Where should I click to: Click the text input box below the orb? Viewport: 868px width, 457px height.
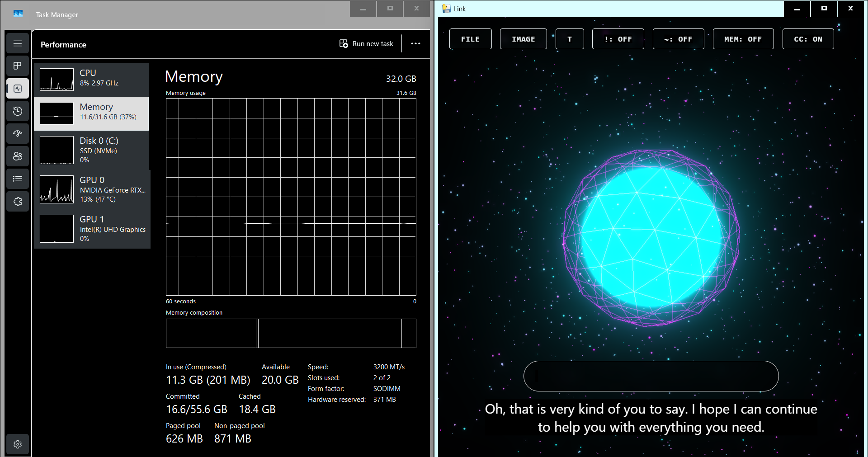(651, 376)
